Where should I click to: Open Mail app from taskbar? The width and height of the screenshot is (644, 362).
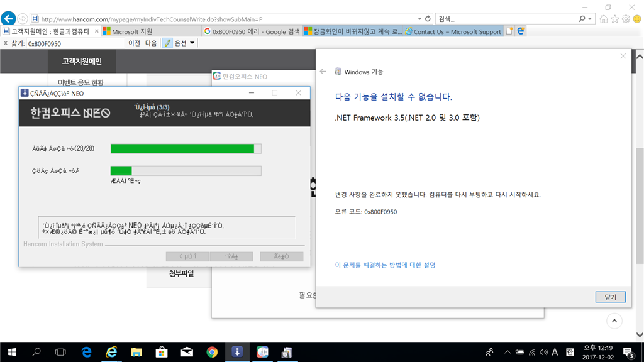[x=187, y=352]
